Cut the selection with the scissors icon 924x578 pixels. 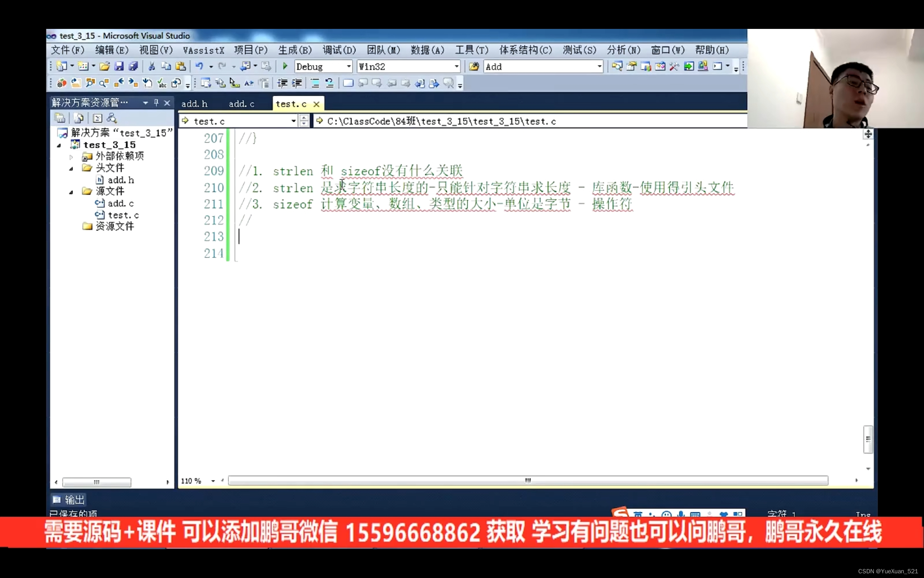coord(152,66)
